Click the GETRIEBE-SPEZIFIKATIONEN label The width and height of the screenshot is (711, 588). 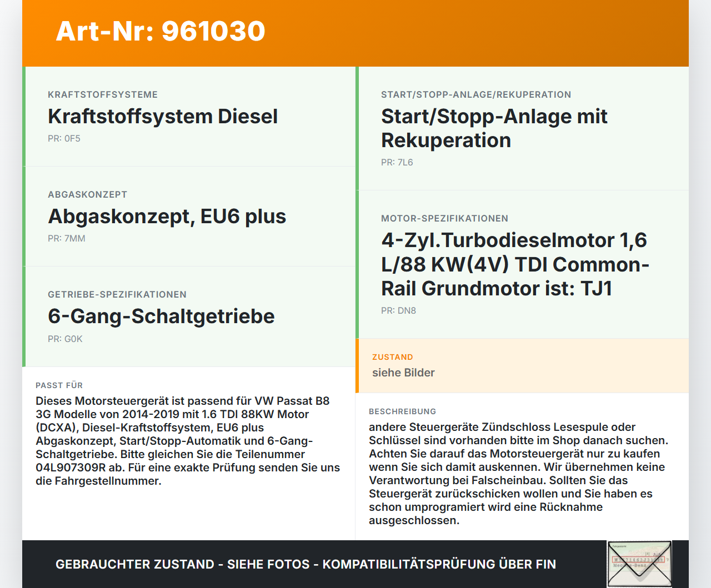[117, 294]
